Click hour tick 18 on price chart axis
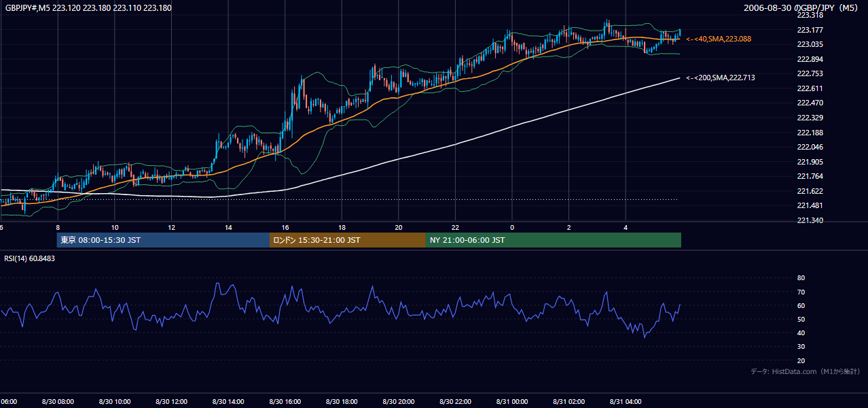 (342, 228)
